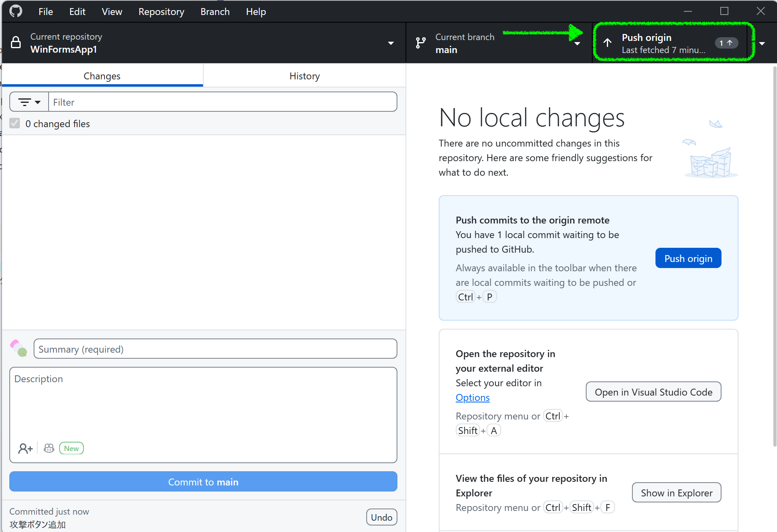Focus the Filter text field

[222, 102]
